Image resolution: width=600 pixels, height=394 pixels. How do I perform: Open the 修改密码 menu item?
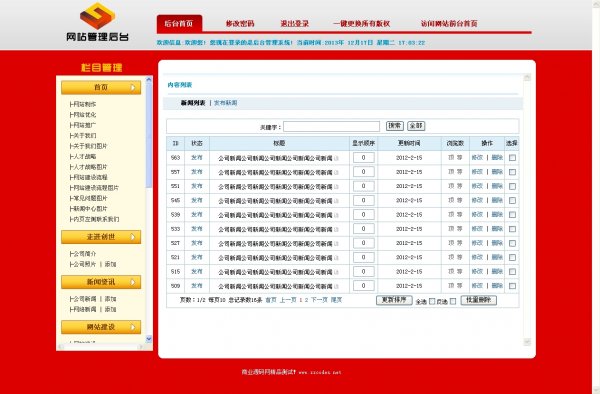(x=240, y=23)
